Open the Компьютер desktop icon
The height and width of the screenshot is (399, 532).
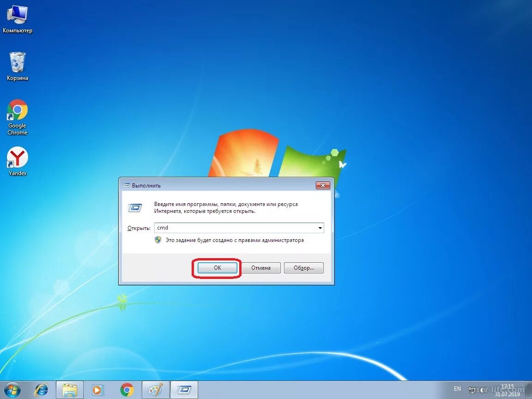pos(17,18)
